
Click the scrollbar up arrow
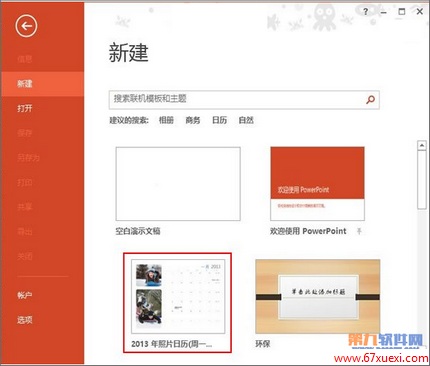point(422,145)
